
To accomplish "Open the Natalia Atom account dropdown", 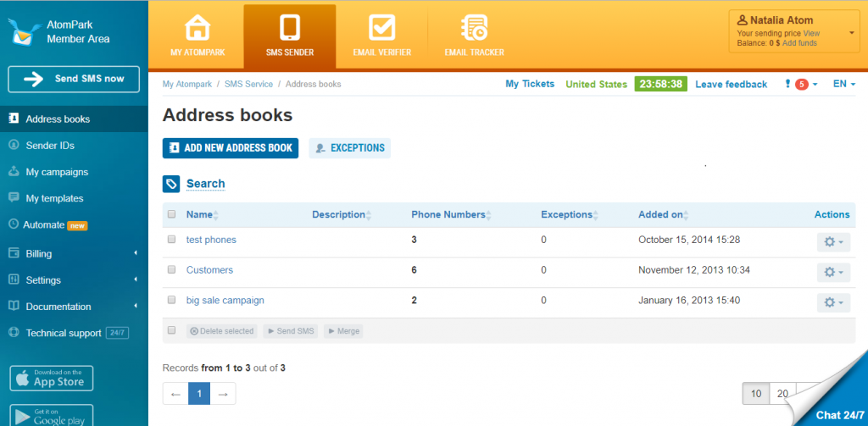I will [795, 31].
